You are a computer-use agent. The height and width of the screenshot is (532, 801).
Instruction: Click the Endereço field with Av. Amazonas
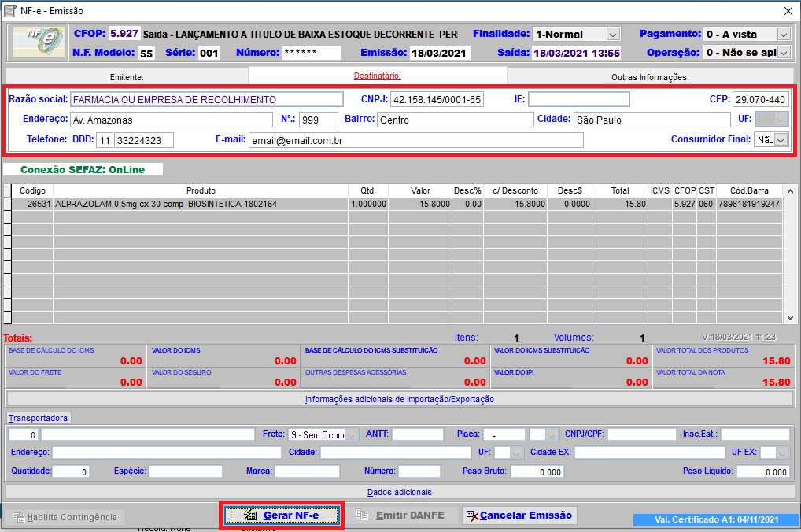(171, 120)
